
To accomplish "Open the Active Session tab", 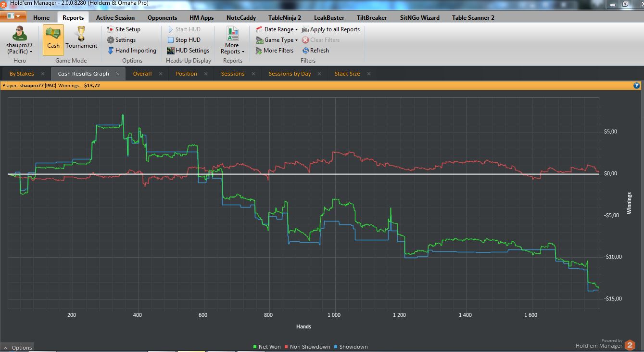I will pyautogui.click(x=115, y=18).
